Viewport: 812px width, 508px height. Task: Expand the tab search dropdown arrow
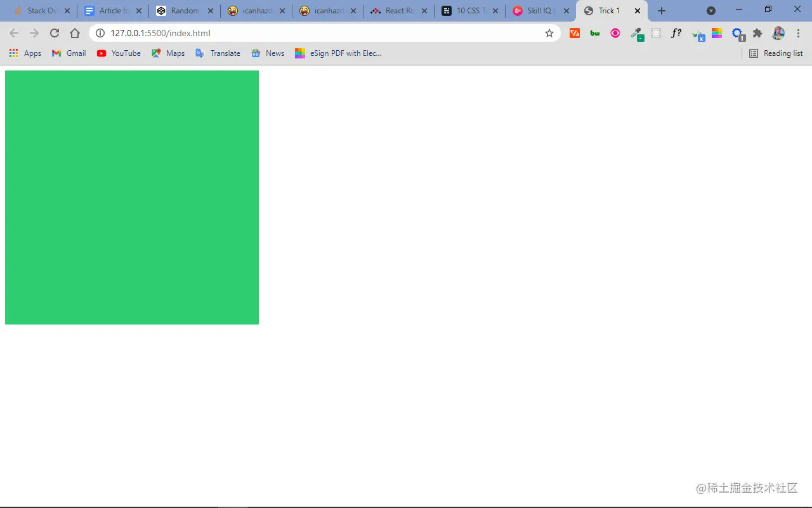[x=711, y=11]
